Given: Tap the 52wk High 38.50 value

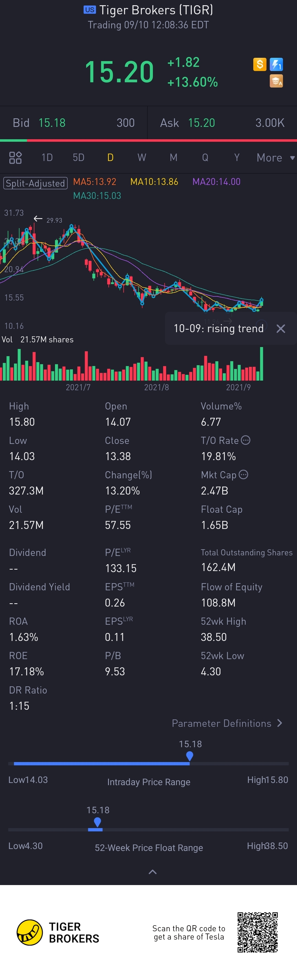Looking at the screenshot, I should (214, 637).
